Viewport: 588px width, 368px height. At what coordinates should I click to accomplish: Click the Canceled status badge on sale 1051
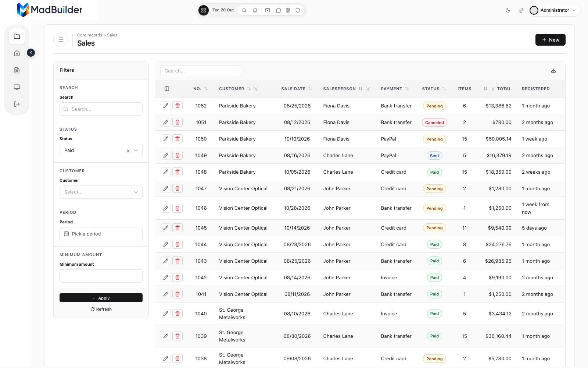pyautogui.click(x=434, y=123)
